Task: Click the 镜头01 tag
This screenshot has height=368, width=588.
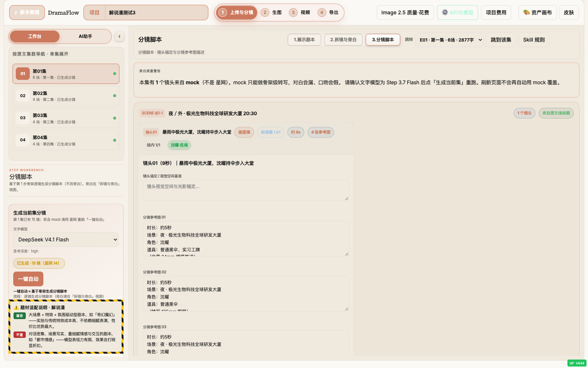Action: point(151,132)
